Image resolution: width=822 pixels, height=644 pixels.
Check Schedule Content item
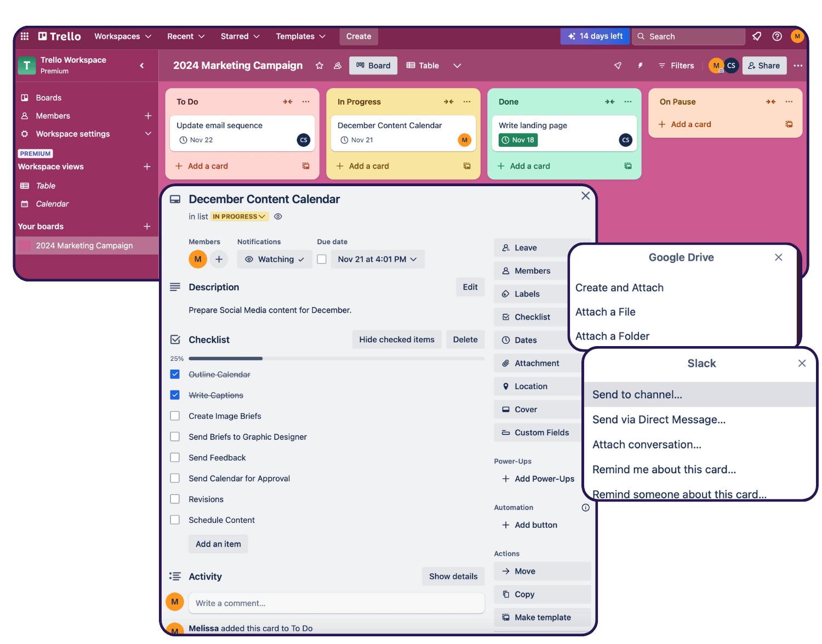tap(175, 520)
